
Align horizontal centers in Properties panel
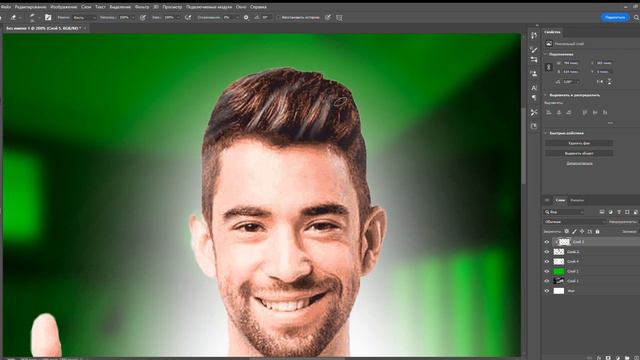pyautogui.click(x=559, y=112)
